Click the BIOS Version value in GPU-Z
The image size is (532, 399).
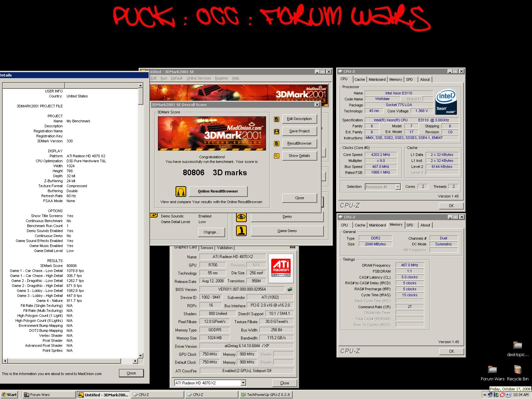242,289
